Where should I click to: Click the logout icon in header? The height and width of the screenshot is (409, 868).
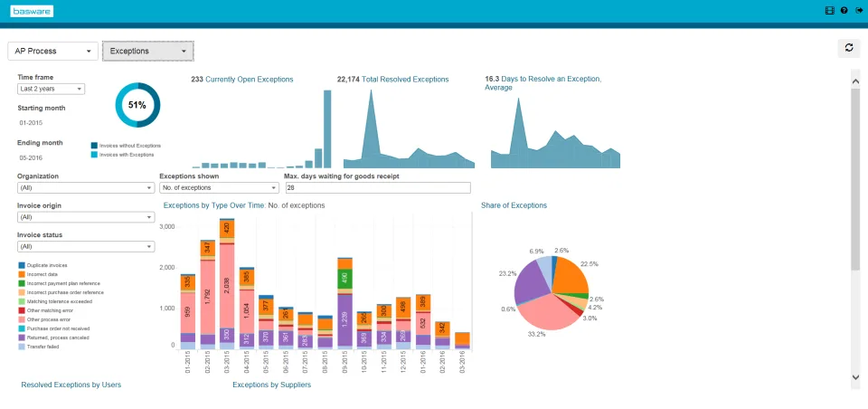859,11
